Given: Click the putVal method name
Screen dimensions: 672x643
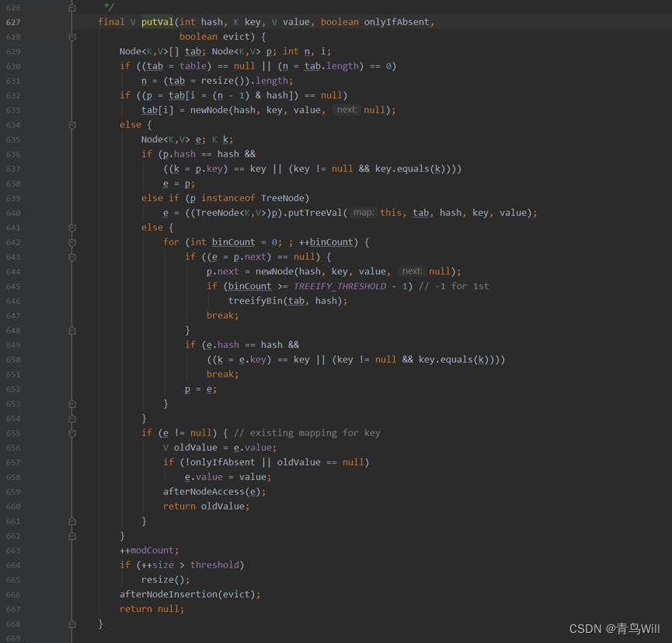Looking at the screenshot, I should tap(157, 22).
